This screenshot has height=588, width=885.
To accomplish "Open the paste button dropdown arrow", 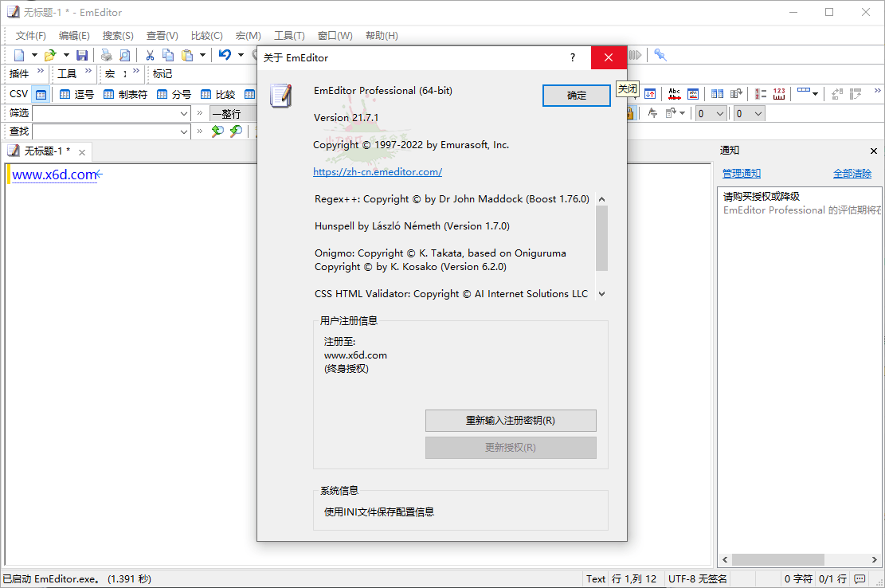I will [x=202, y=54].
